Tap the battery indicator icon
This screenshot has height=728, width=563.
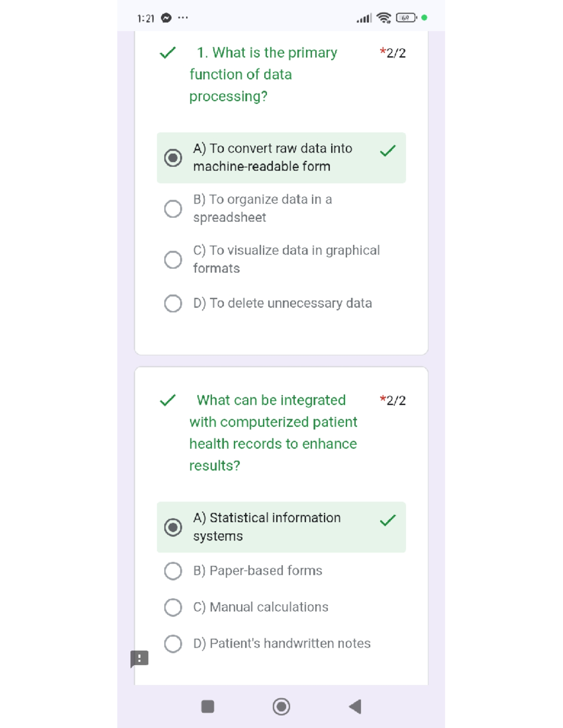coord(406,18)
